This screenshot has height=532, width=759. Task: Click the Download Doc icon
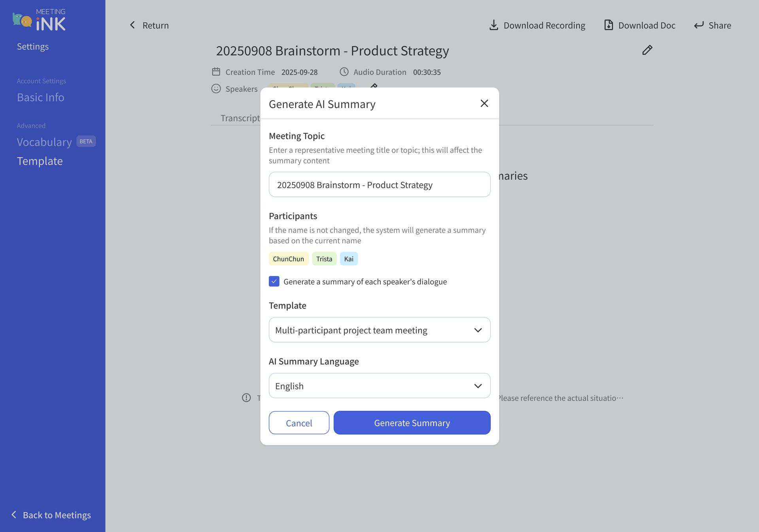[608, 24]
